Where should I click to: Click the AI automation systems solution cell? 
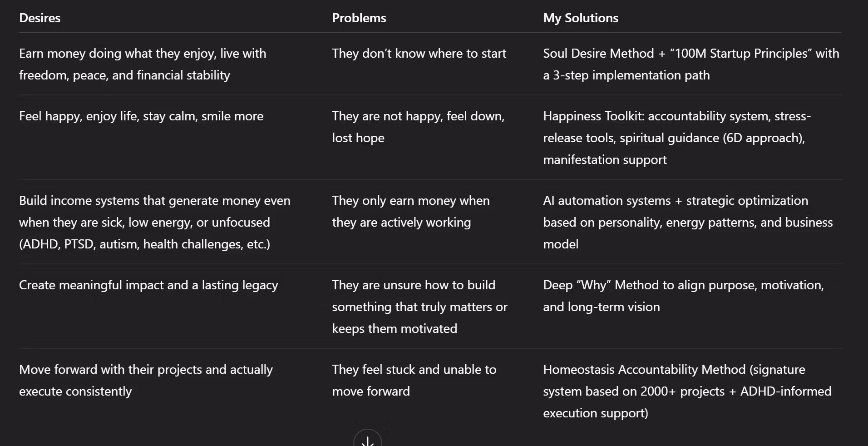point(688,222)
